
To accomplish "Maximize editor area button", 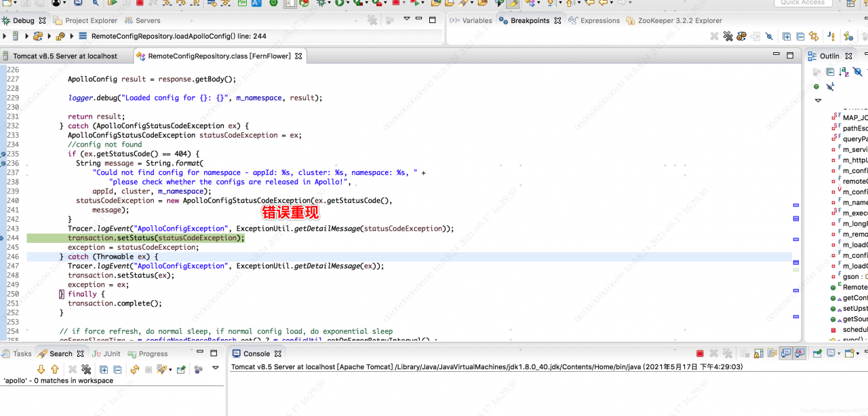I will [x=790, y=55].
